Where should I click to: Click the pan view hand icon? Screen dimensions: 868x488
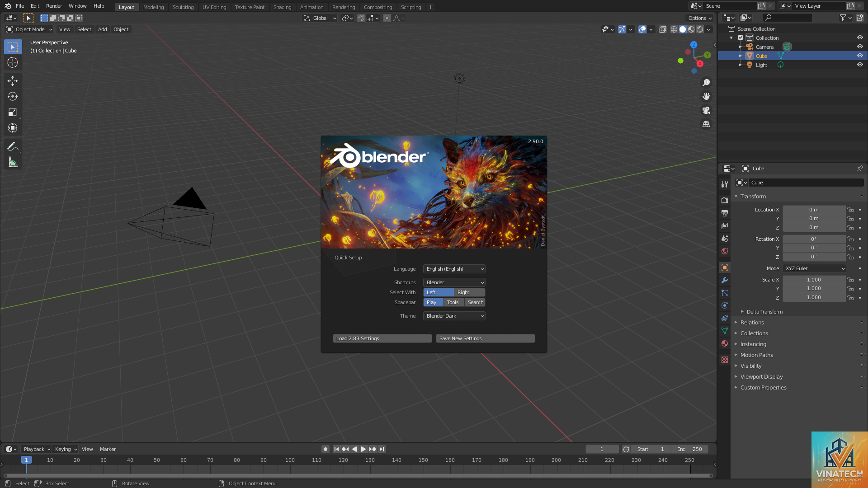[x=706, y=96]
